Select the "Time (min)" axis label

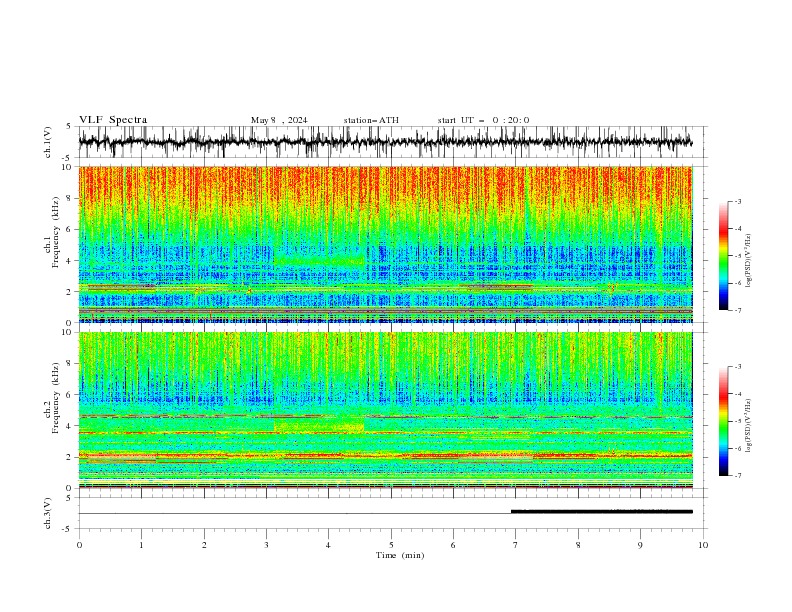tap(400, 555)
